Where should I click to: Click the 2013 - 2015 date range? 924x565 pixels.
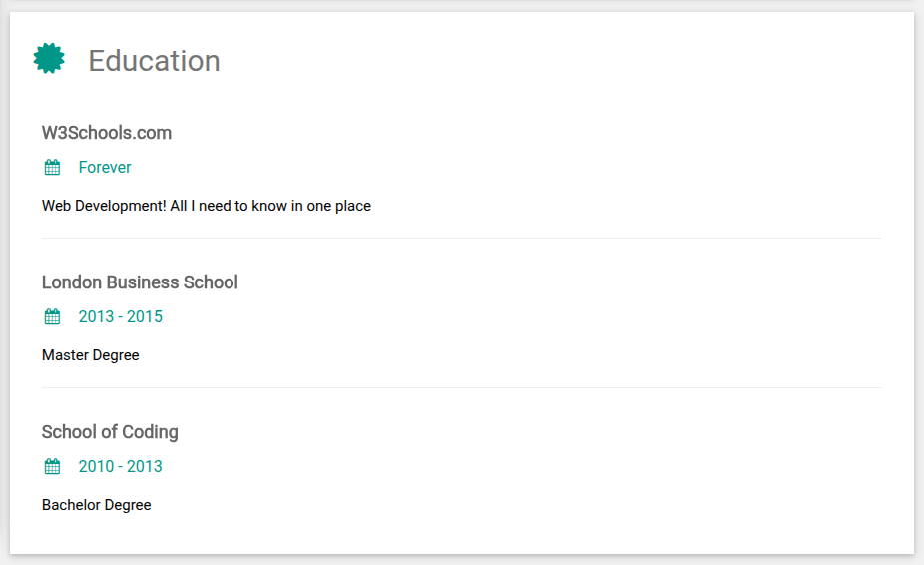click(x=120, y=316)
